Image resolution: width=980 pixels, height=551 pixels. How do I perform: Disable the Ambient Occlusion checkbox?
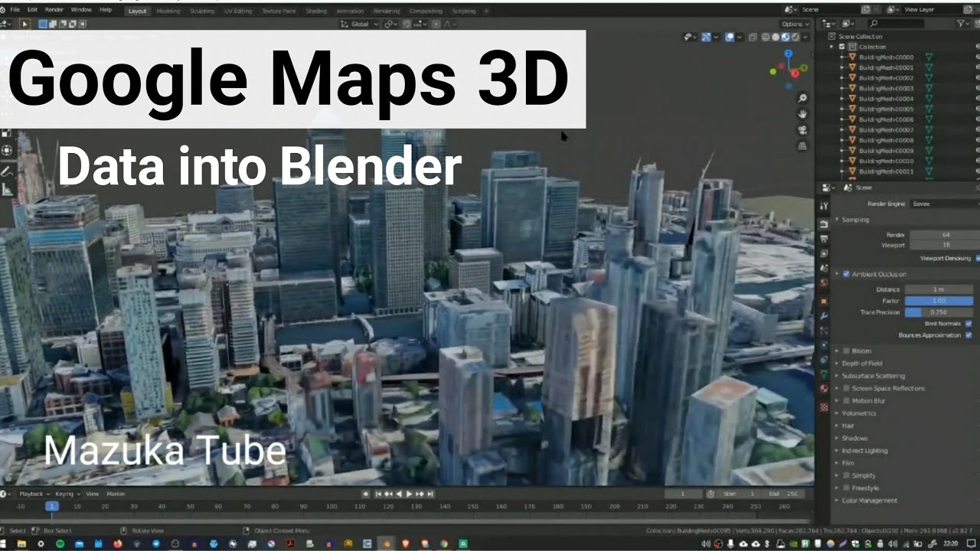pos(846,274)
